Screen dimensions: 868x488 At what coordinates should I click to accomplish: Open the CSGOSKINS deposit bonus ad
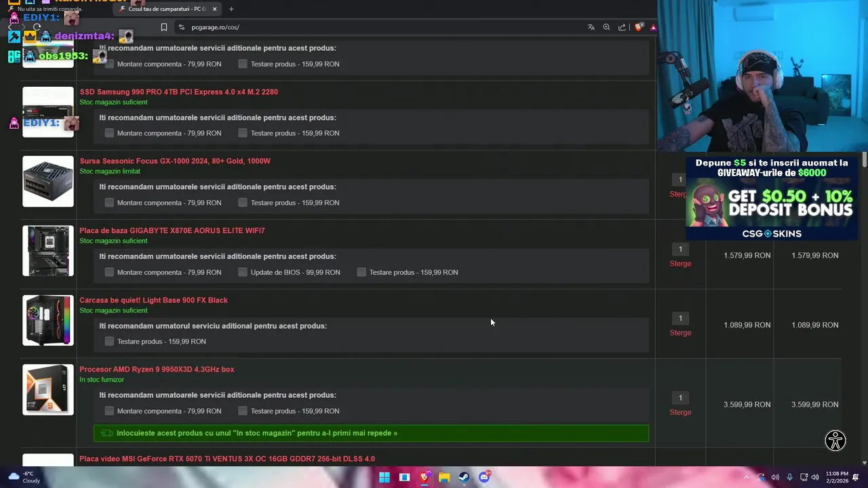click(772, 198)
